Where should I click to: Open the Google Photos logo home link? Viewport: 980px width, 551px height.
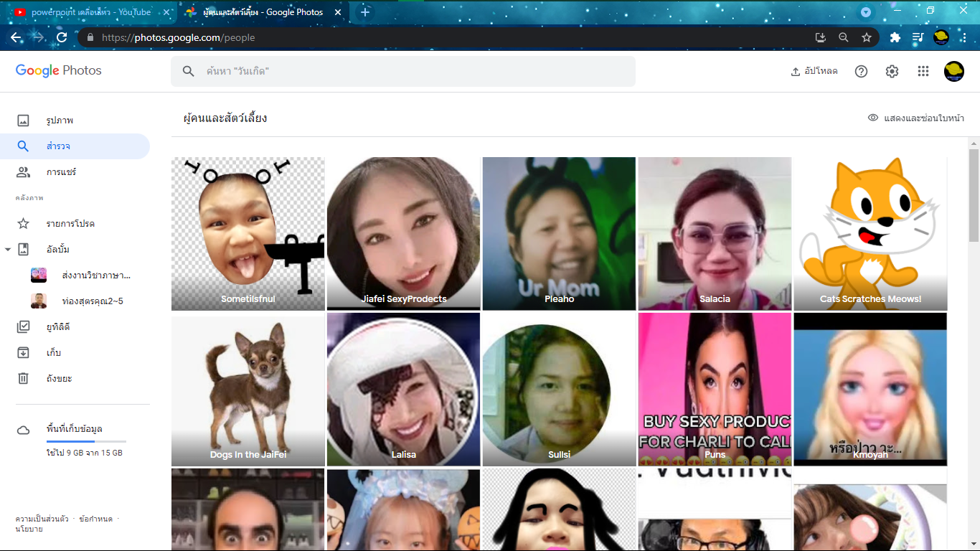[59, 70]
